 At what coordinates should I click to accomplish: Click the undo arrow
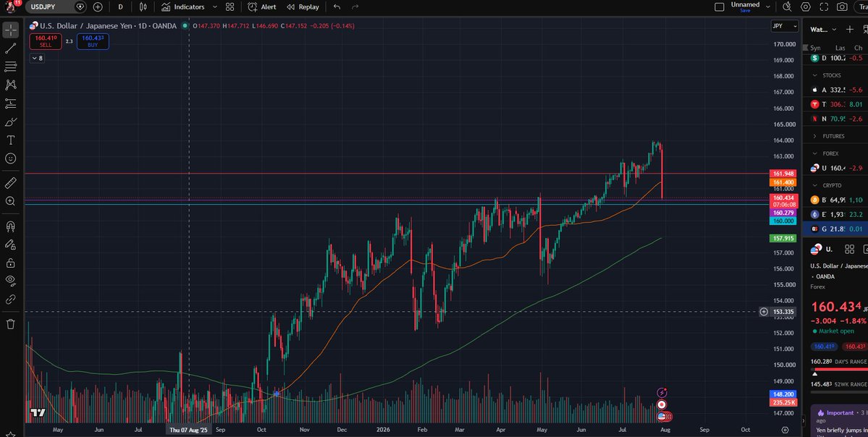tap(337, 7)
